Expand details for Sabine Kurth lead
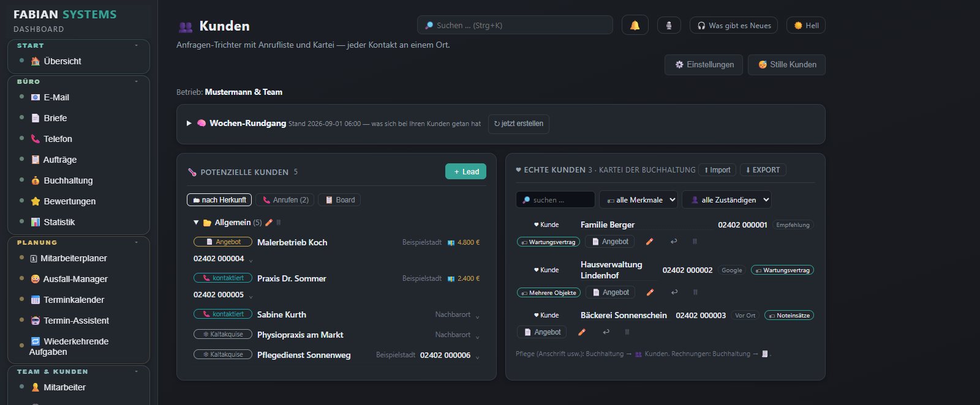The width and height of the screenshot is (980, 405). coord(477,316)
